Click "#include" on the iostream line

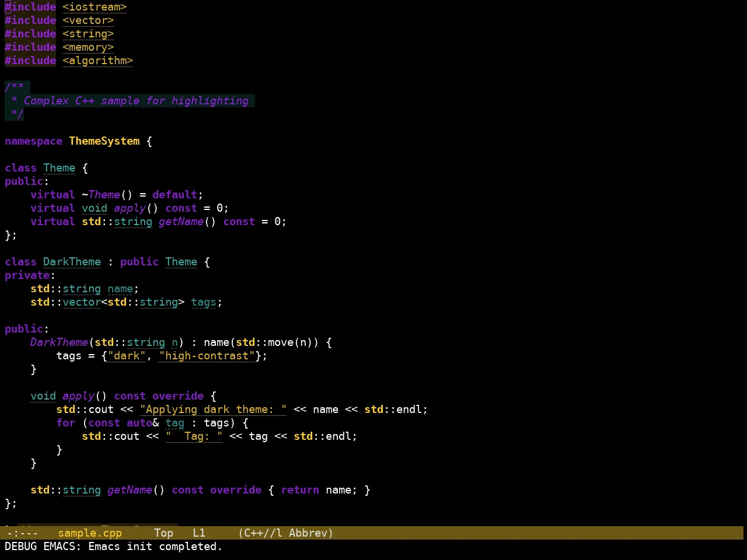coord(30,7)
